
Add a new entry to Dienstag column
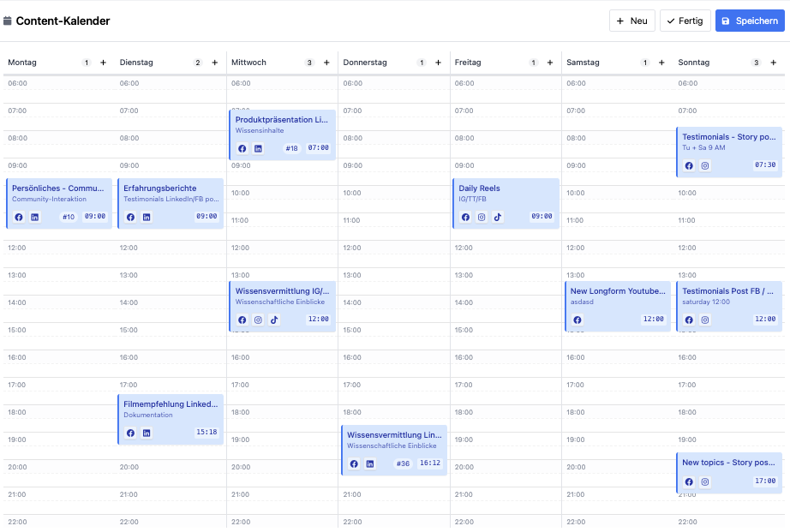click(x=215, y=63)
